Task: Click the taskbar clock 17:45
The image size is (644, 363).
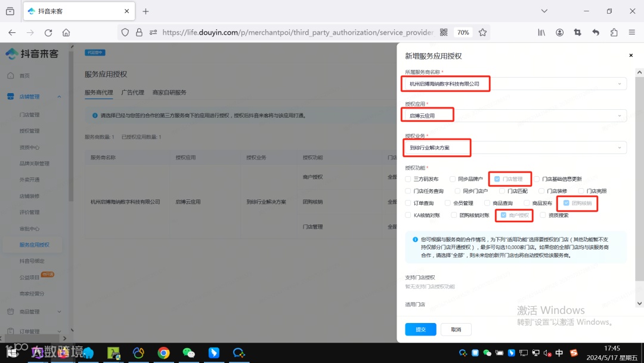Action: point(612,348)
